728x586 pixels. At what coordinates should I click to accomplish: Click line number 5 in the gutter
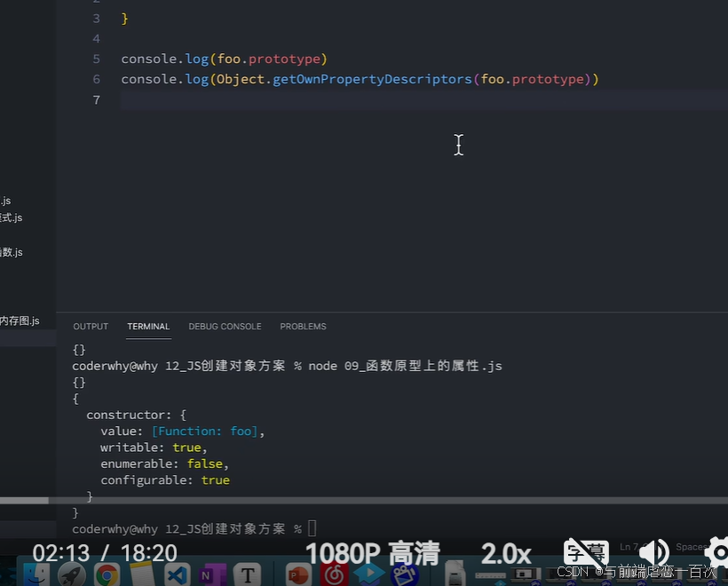click(x=96, y=59)
